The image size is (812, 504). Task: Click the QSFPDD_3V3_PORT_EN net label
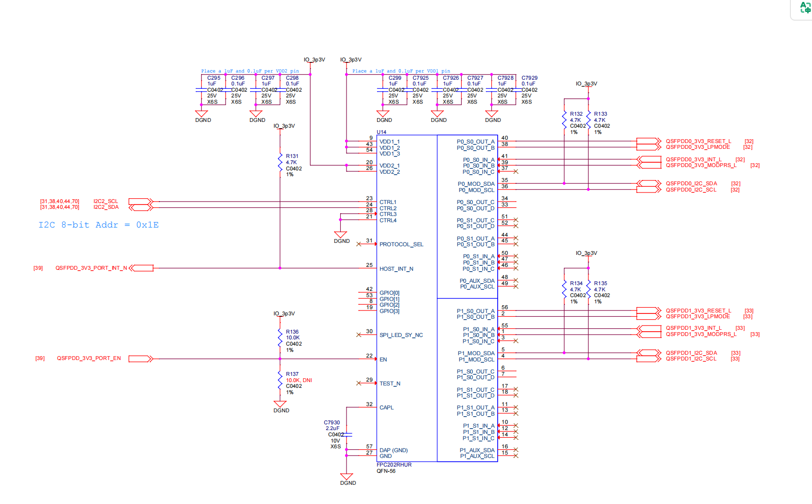(89, 358)
